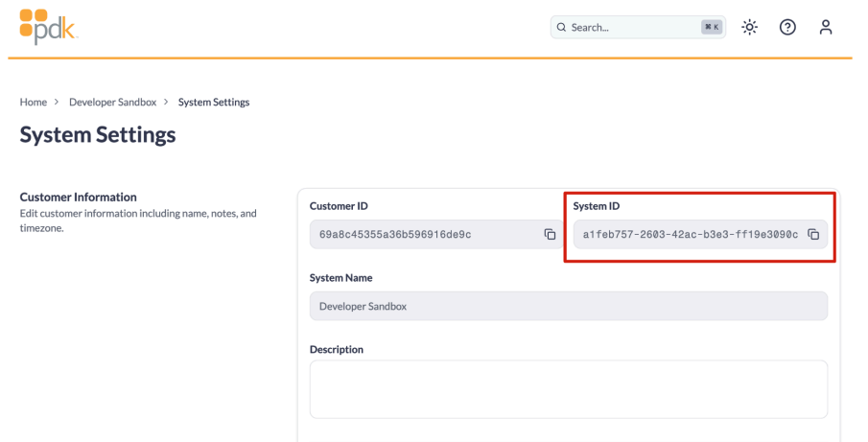Screen dimensions: 868x442
Task: Select the System Settings breadcrumb
Action: pyautogui.click(x=214, y=103)
